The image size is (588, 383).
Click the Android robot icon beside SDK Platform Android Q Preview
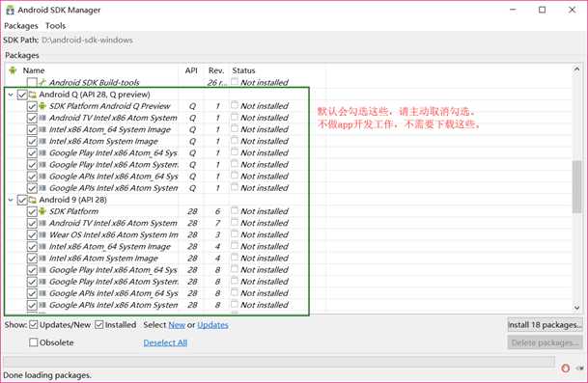(x=42, y=106)
